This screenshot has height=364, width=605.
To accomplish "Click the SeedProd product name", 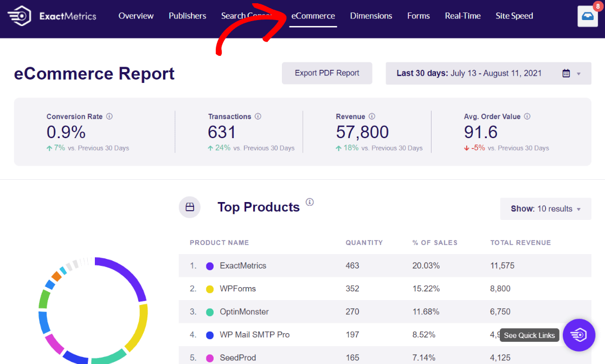I will click(x=237, y=358).
